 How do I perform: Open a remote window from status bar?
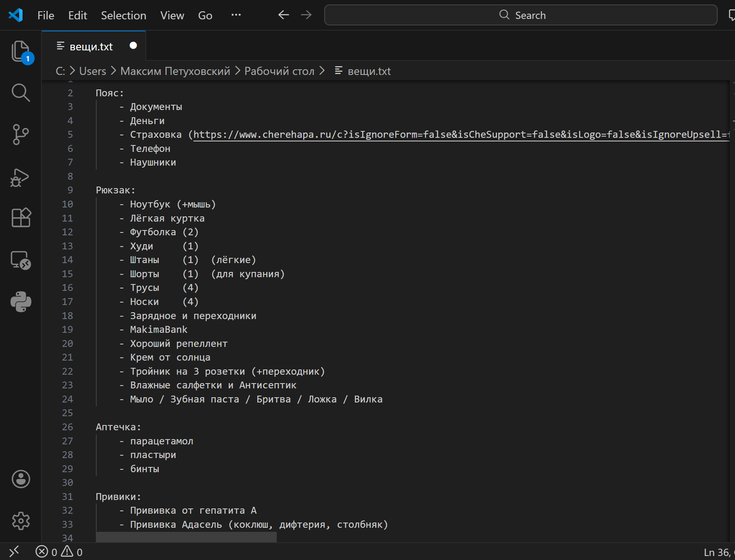click(x=14, y=552)
